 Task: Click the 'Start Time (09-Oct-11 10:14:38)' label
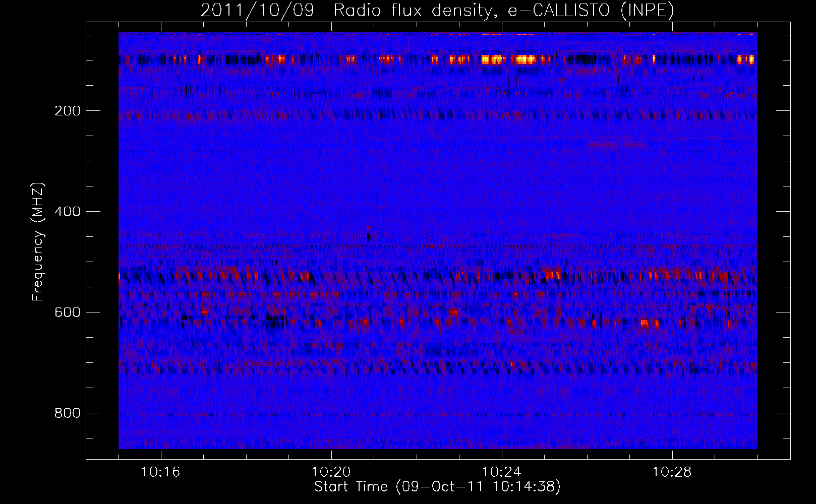tap(437, 487)
